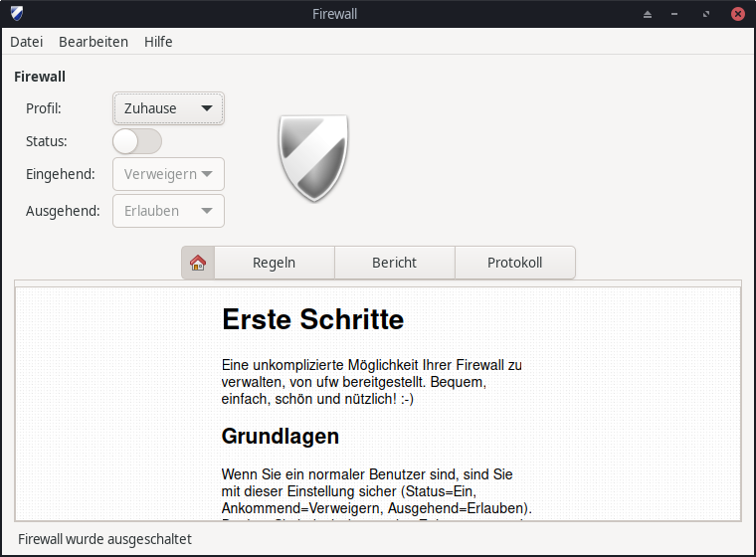Switch to the Regeln tab

(275, 263)
